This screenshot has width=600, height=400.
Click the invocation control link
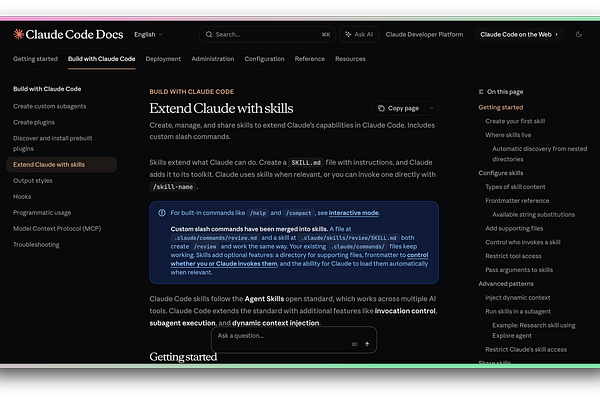405,311
